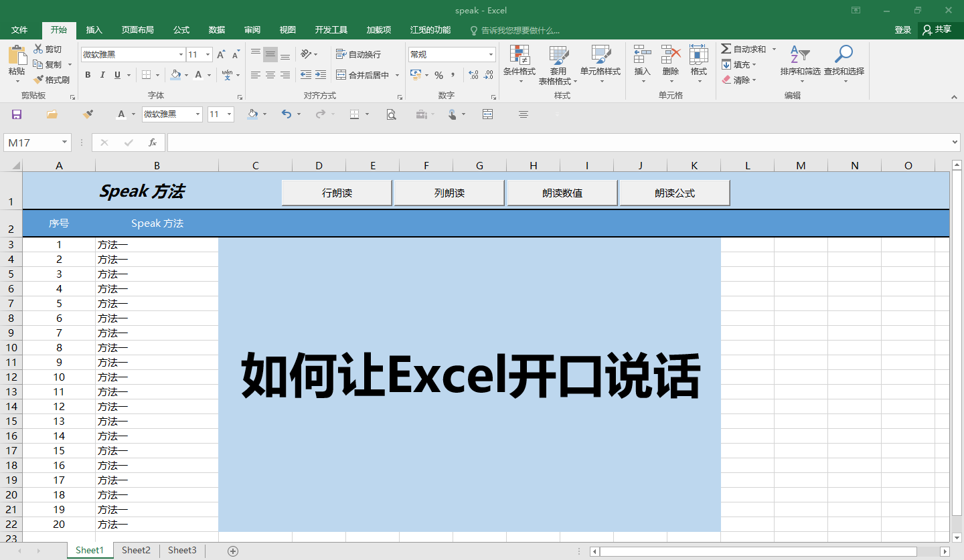964x560 pixels.
Task: Toggle top vertical alignment
Action: 256,54
